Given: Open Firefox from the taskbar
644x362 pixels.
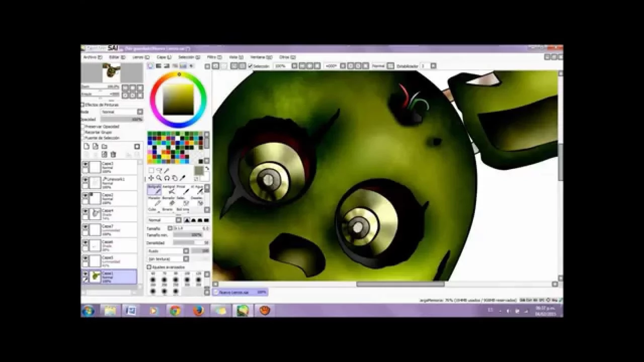Looking at the screenshot, I should point(198,311).
